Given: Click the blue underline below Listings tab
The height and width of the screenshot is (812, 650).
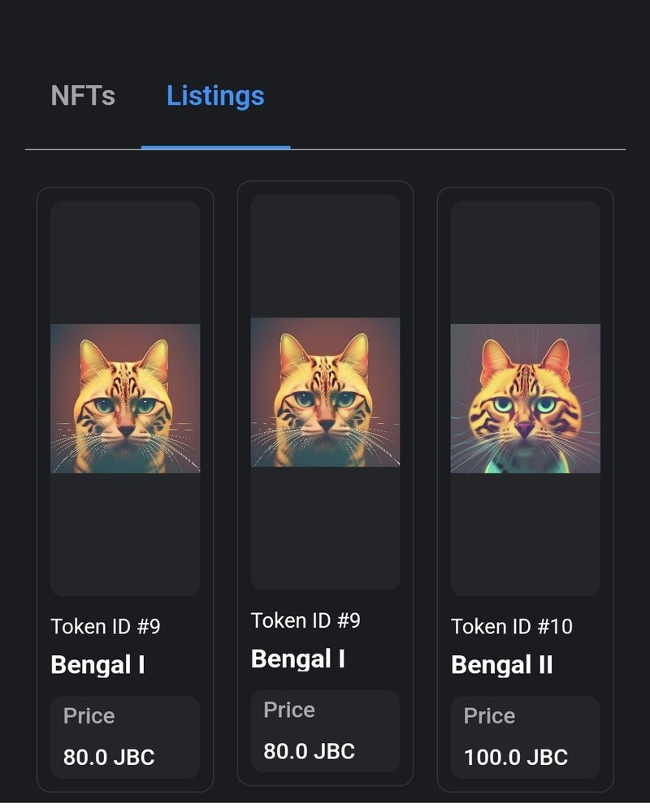Looking at the screenshot, I should point(214,148).
